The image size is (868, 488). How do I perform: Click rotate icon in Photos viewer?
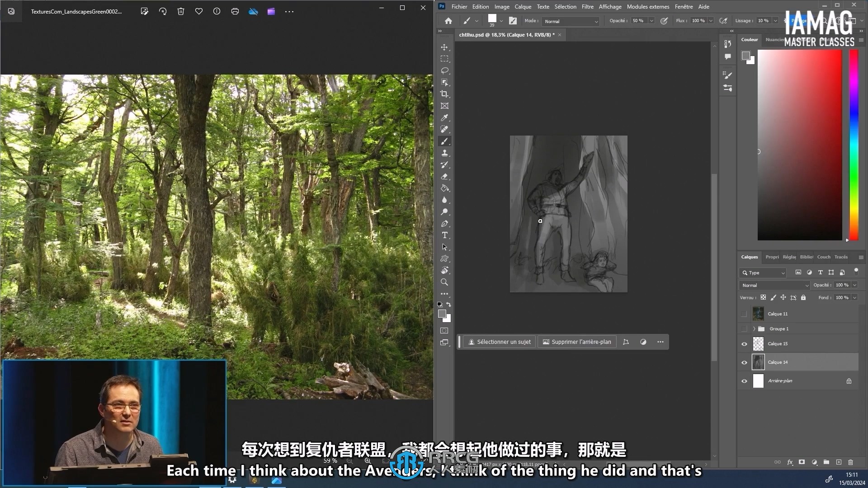163,11
